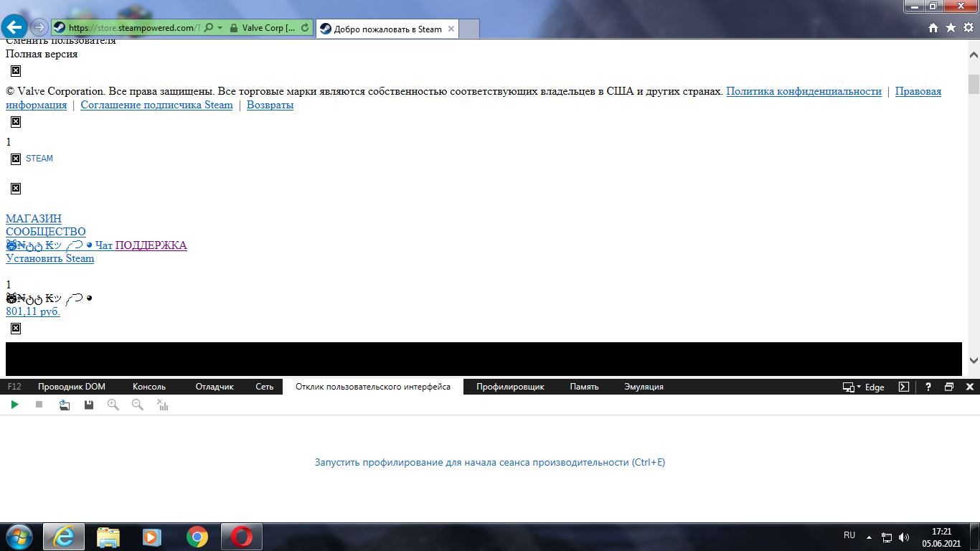Click the security lock icon in the address bar
980x551 pixels.
pyautogui.click(x=233, y=28)
